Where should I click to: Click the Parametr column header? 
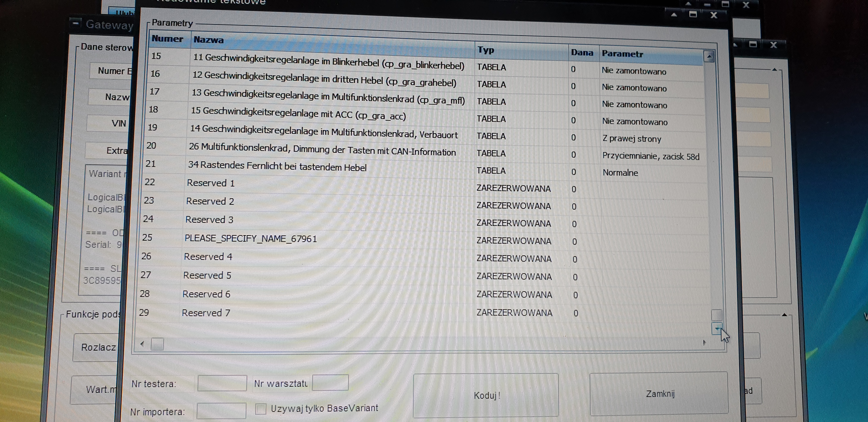click(622, 54)
